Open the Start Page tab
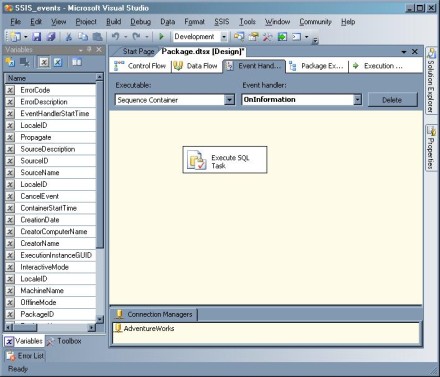The image size is (440, 377). coord(138,51)
